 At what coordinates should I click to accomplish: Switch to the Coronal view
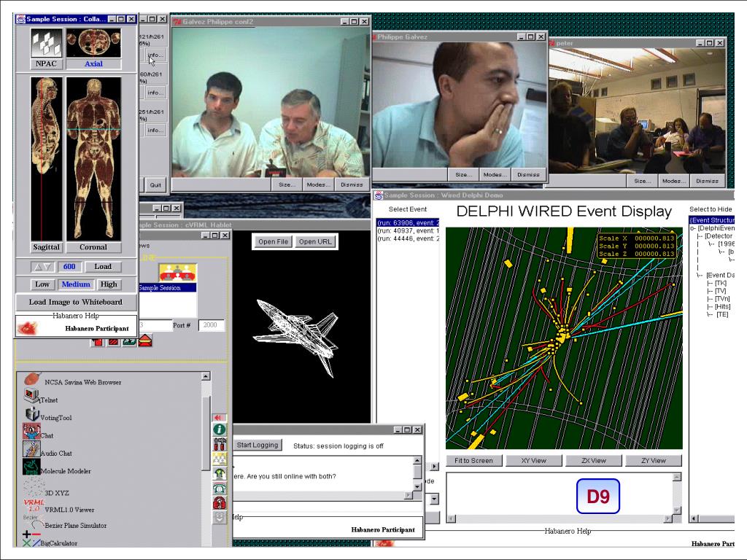93,247
